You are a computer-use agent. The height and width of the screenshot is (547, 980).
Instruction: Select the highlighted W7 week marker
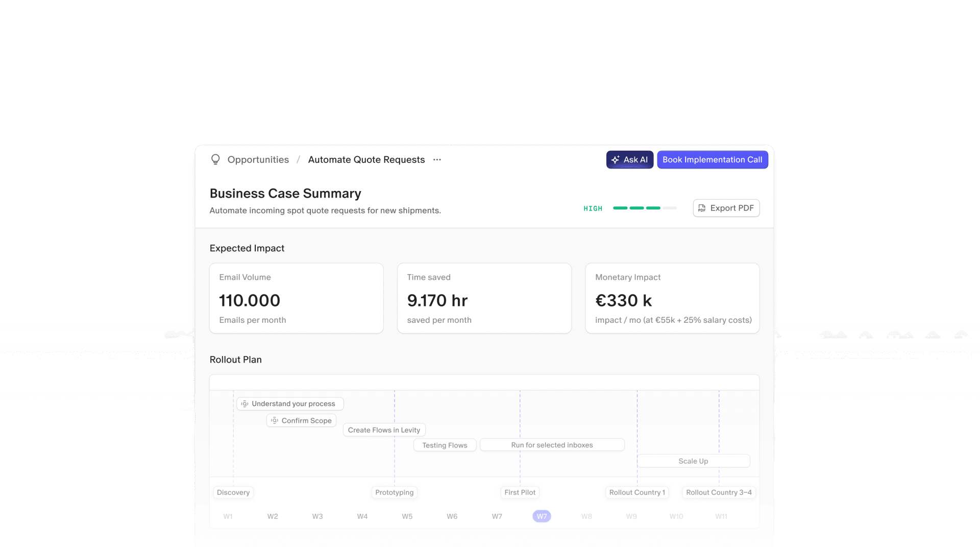pos(542,516)
